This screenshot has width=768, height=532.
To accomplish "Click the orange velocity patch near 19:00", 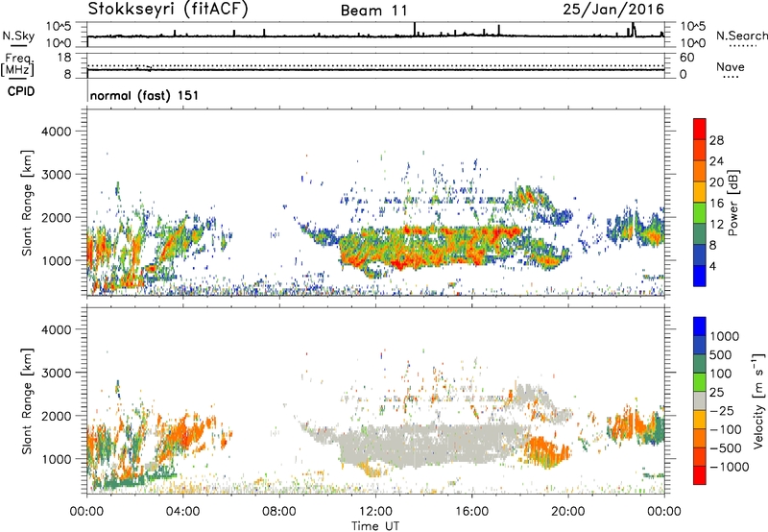I will point(546,452).
